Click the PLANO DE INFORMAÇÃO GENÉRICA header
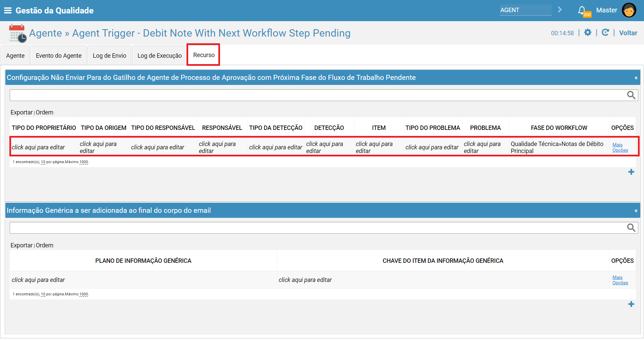The width and height of the screenshot is (644, 340). [x=143, y=261]
